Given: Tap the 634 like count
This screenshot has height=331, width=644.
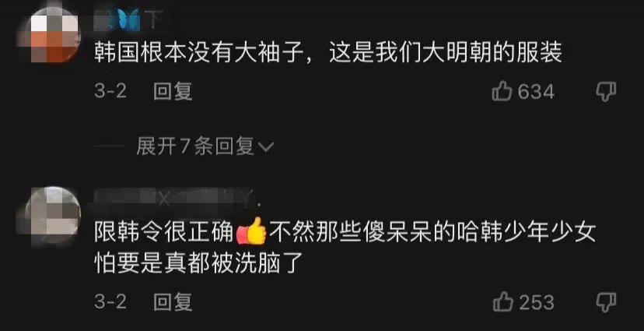Looking at the screenshot, I should click(x=536, y=91).
